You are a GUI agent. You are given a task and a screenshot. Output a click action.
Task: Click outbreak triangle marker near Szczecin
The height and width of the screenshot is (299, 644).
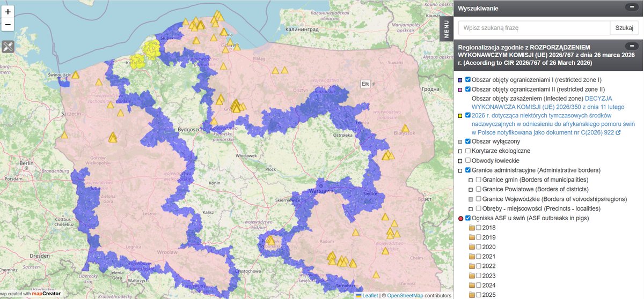click(64, 135)
